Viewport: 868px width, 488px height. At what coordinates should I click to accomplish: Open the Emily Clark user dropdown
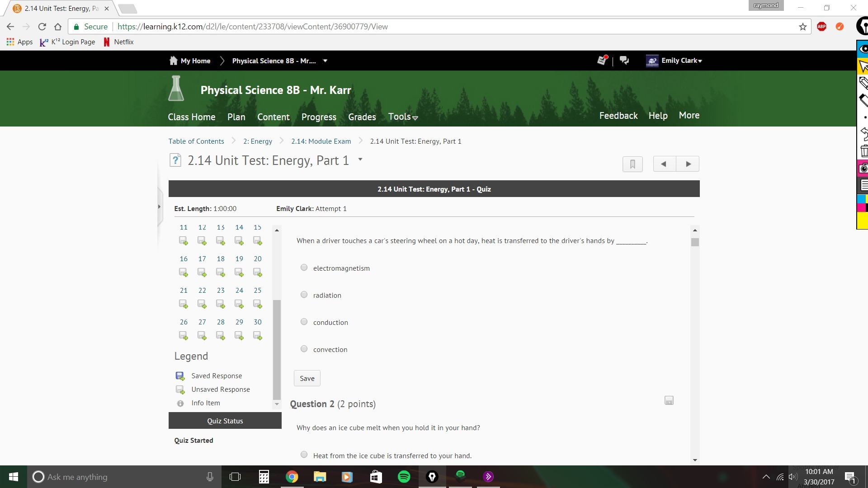681,61
